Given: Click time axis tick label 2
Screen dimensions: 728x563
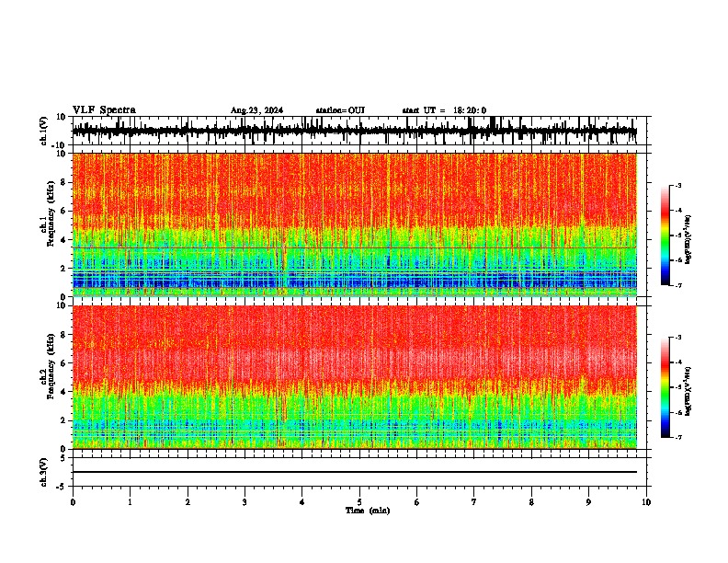Looking at the screenshot, I should pos(188,502).
